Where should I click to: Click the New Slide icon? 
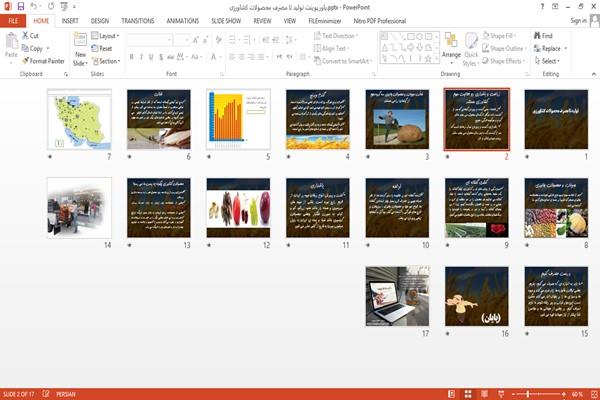pyautogui.click(x=80, y=41)
